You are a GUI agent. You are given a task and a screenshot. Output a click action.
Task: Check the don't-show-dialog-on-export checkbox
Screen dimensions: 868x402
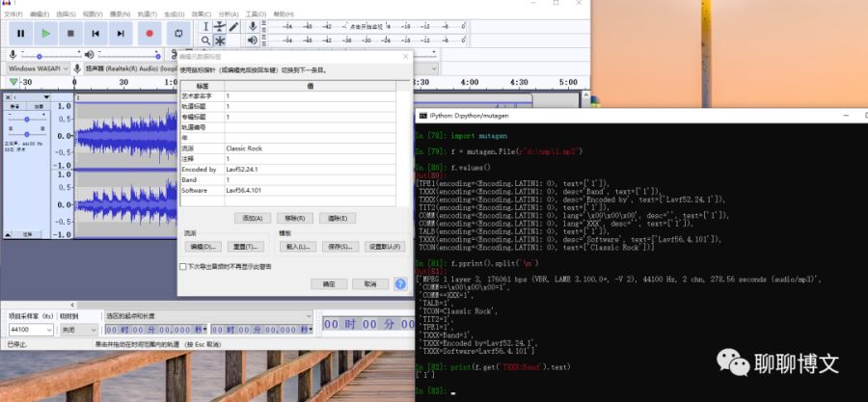182,266
